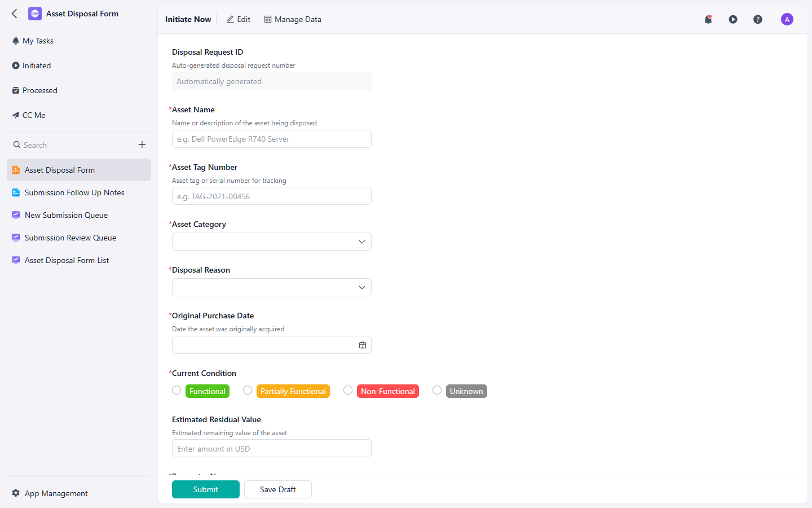
Task: Click the add plus icon beside Search
Action: click(142, 144)
